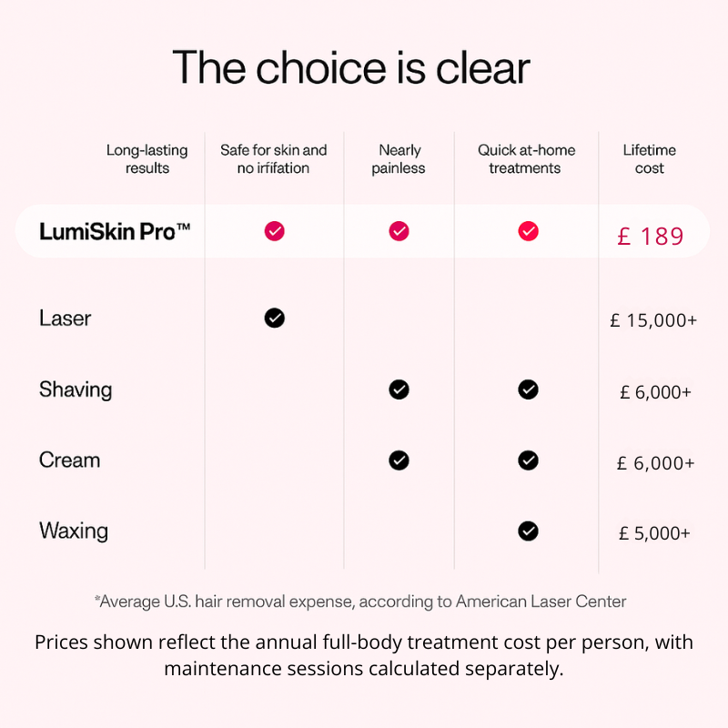Click the 'LumiSkin Pro™' product name

[x=115, y=232]
